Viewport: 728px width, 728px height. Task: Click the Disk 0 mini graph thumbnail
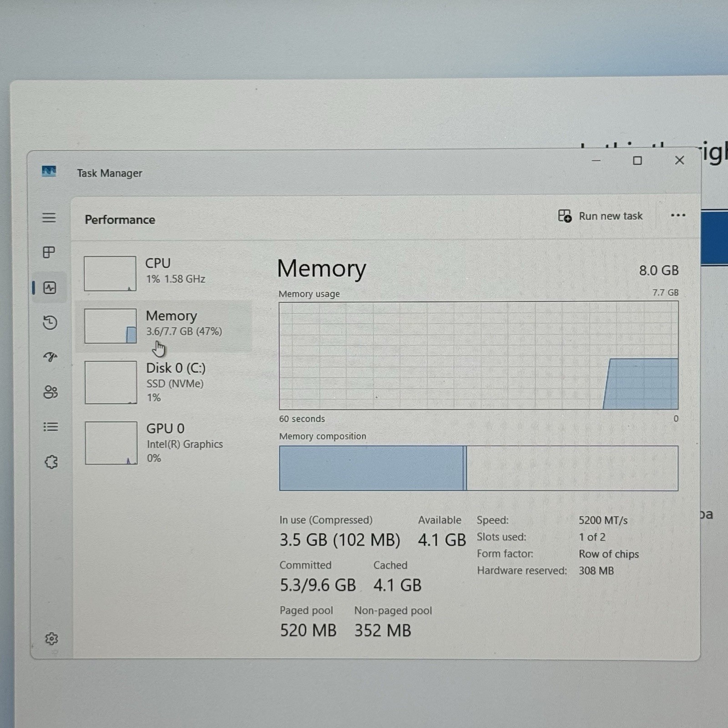click(x=111, y=382)
